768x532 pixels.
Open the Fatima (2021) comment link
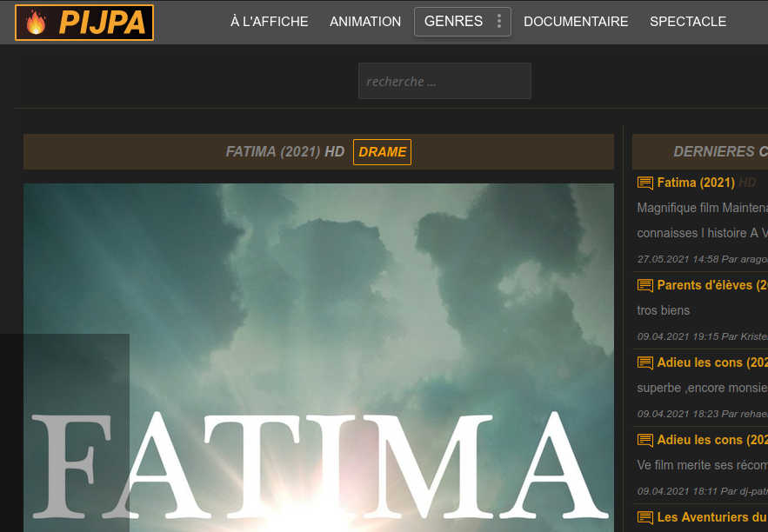pyautogui.click(x=696, y=183)
